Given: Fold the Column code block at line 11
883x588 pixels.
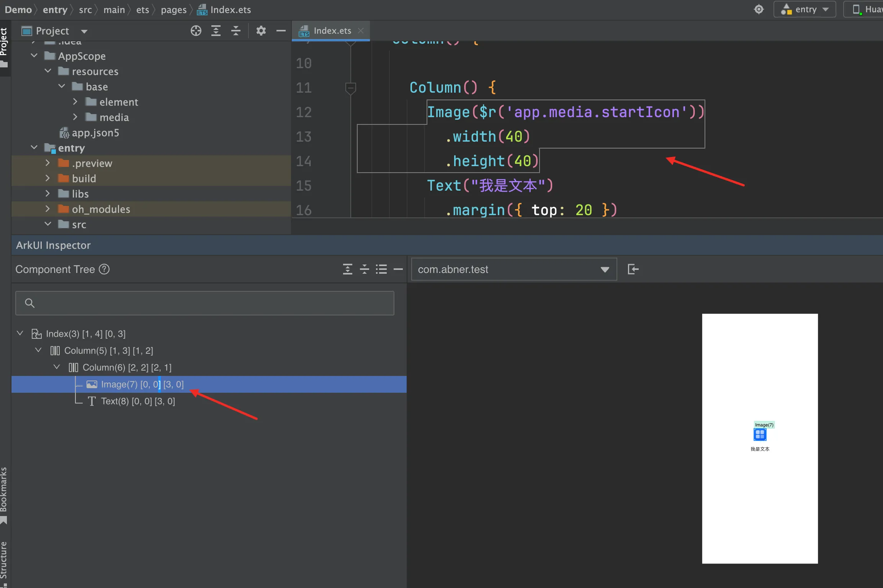Looking at the screenshot, I should point(350,88).
